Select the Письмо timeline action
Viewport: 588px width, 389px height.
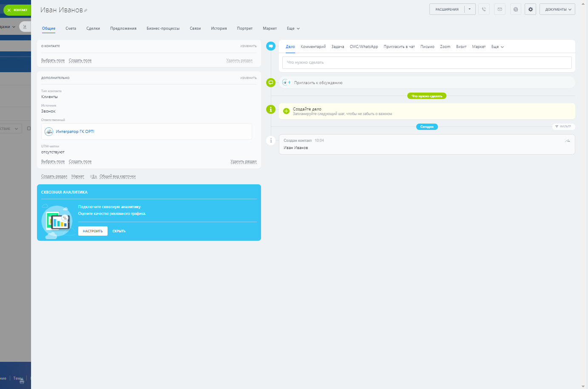[427, 47]
